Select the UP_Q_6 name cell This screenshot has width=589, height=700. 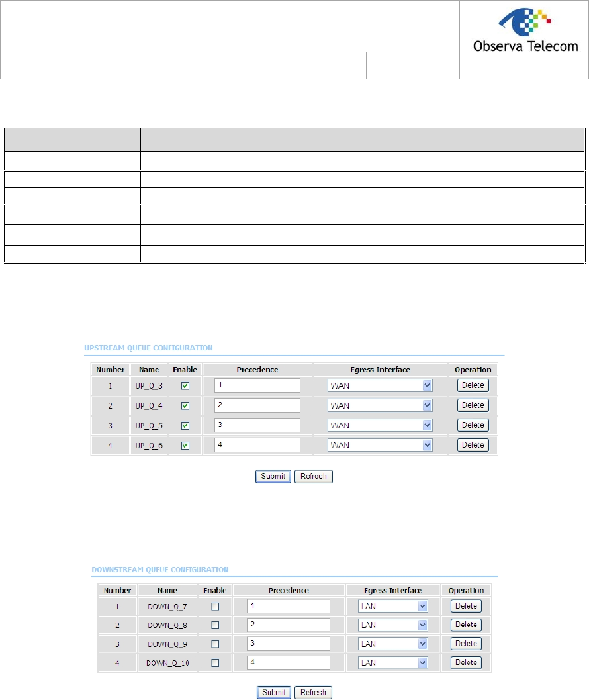[149, 446]
